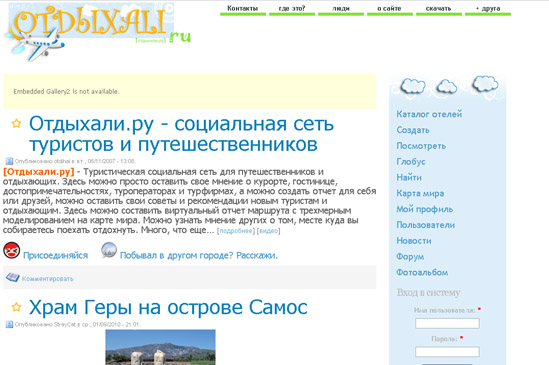Click the Otdyhali.ru airplane logo

(98, 32)
